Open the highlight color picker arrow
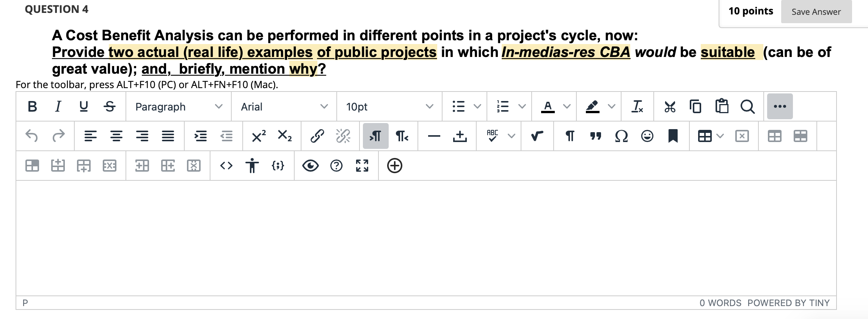 (612, 106)
